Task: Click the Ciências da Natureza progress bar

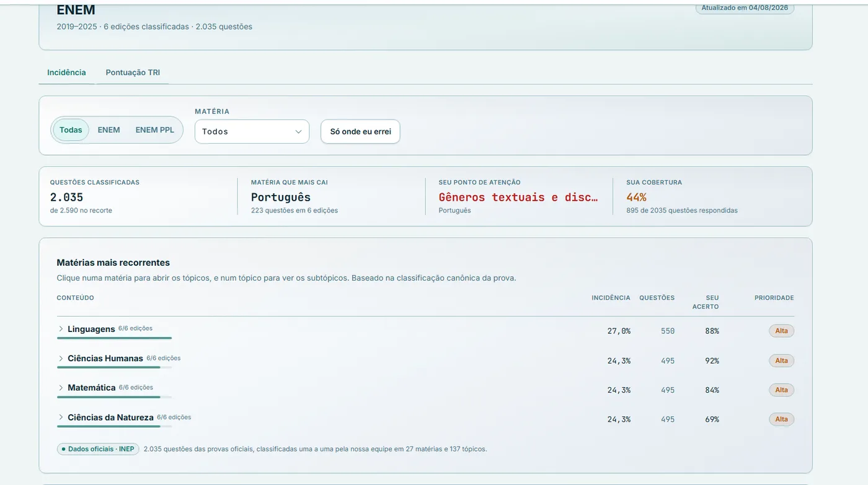Action: click(x=114, y=426)
